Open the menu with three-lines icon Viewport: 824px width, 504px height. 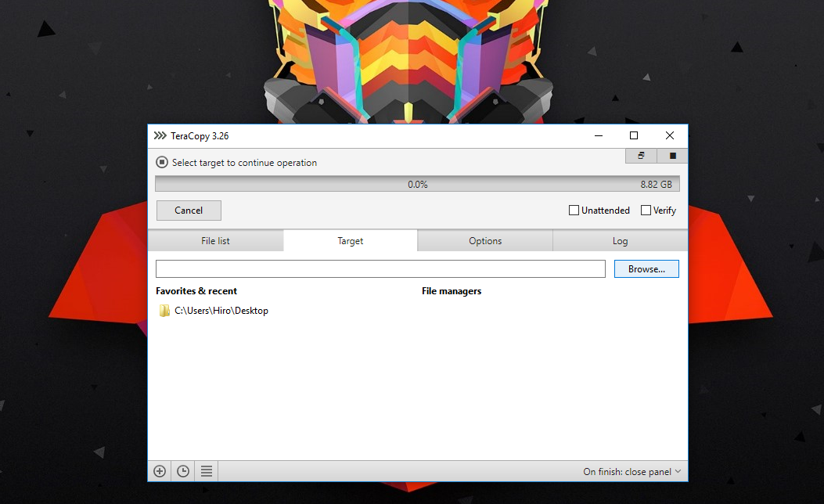pyautogui.click(x=207, y=471)
